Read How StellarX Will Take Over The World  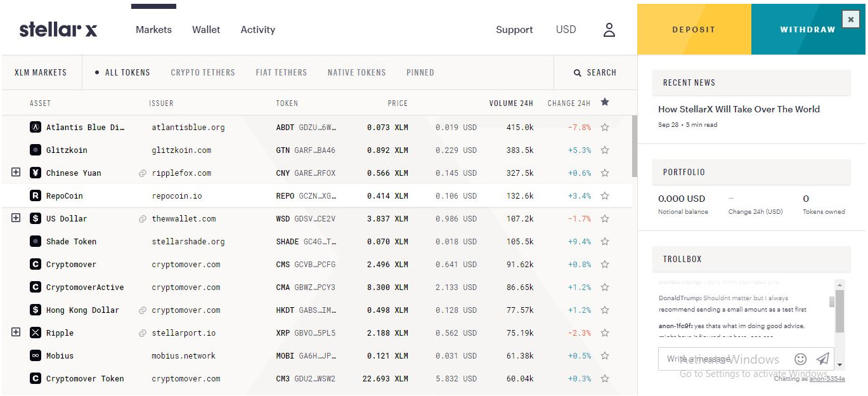pos(739,109)
